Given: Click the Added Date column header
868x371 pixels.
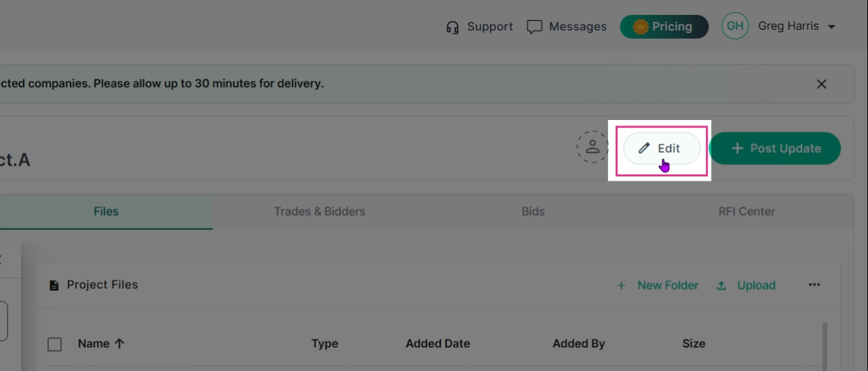Looking at the screenshot, I should [x=438, y=343].
